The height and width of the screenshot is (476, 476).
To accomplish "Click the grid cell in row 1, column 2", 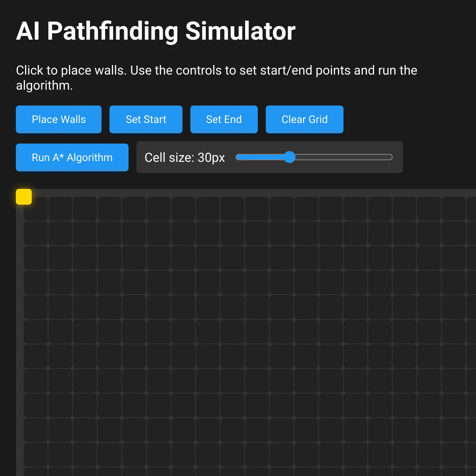I will click(60, 209).
